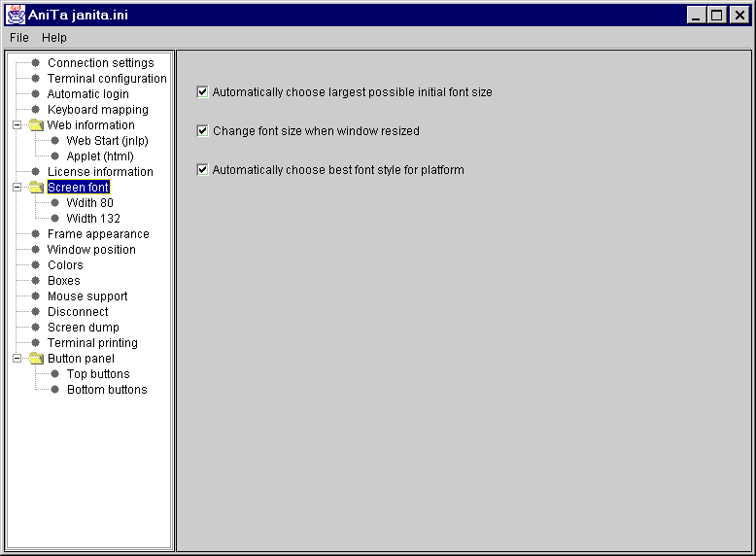Viewport: 756px width, 556px height.
Task: Click the Web information folder icon
Action: (36, 125)
